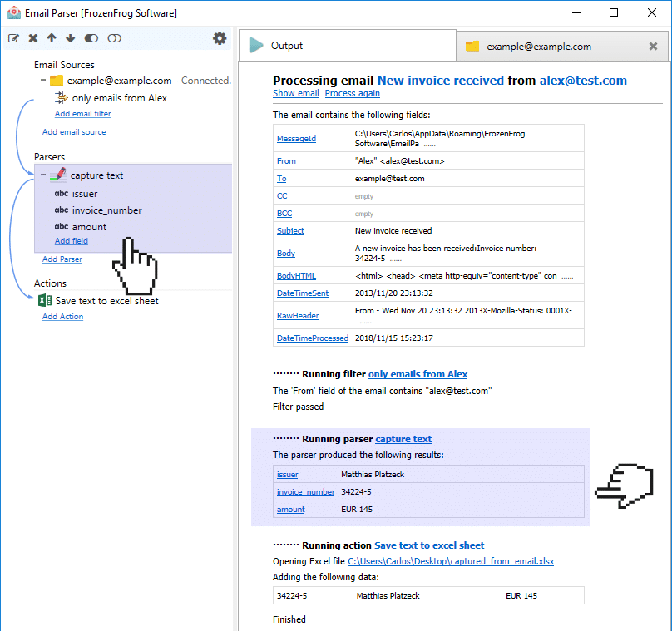Click folder icon on example@example.com tab

click(472, 47)
